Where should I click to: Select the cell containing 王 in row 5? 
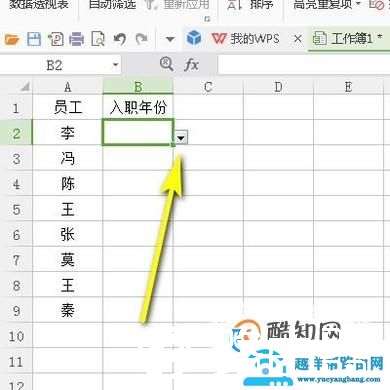[68, 209]
